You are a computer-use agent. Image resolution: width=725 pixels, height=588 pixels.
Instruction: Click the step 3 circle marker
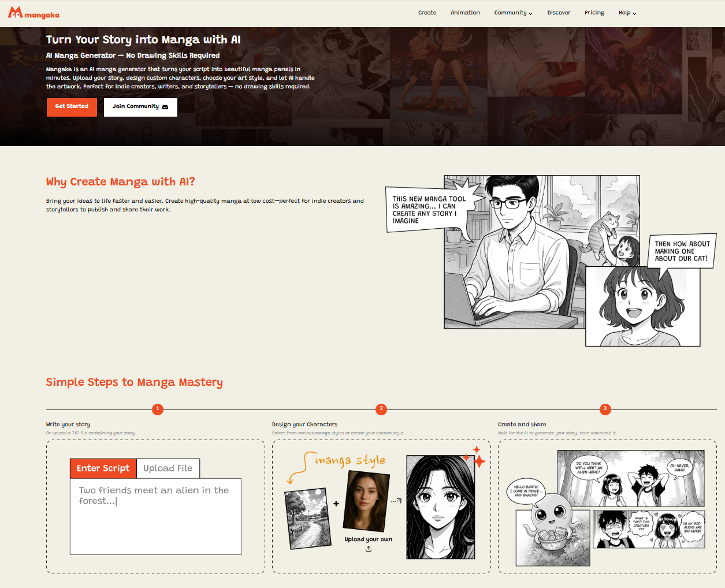click(605, 409)
